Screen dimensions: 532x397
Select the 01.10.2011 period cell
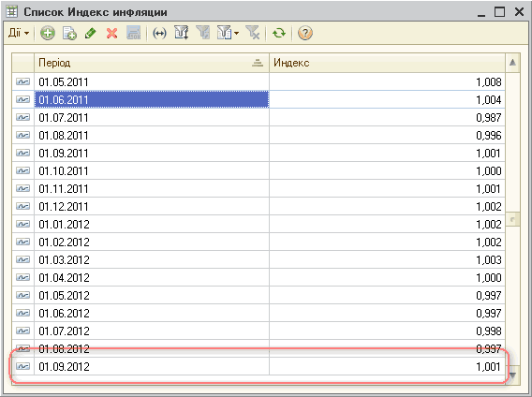(152, 170)
